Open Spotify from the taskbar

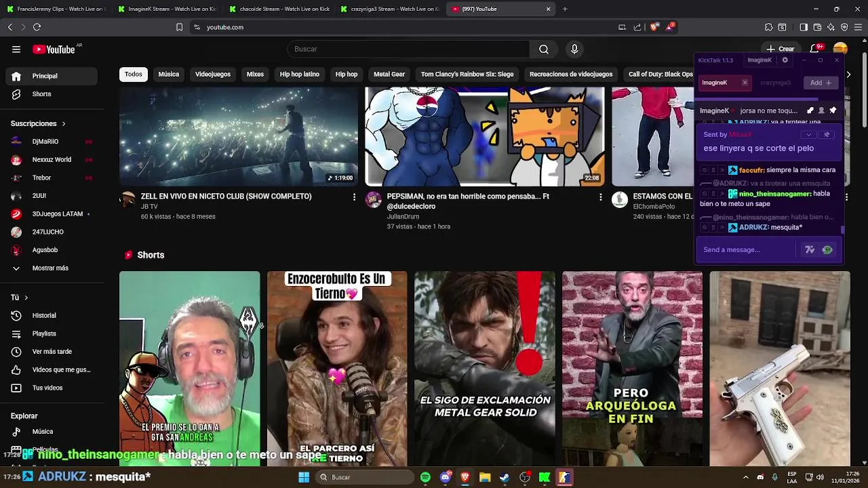point(425,477)
